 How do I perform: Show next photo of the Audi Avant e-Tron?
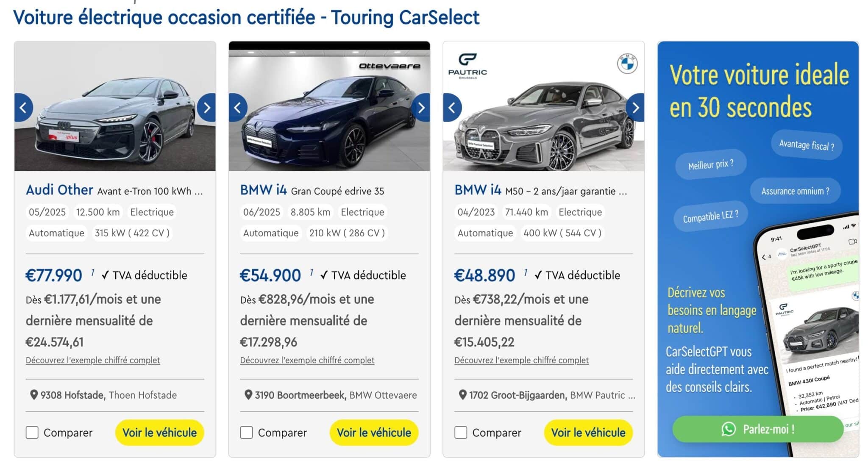point(206,108)
